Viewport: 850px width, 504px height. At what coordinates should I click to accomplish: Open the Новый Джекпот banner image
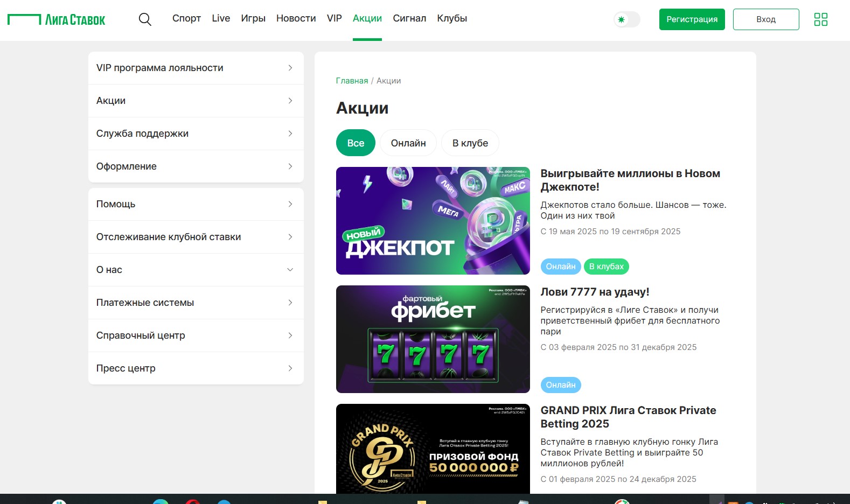coord(433,221)
